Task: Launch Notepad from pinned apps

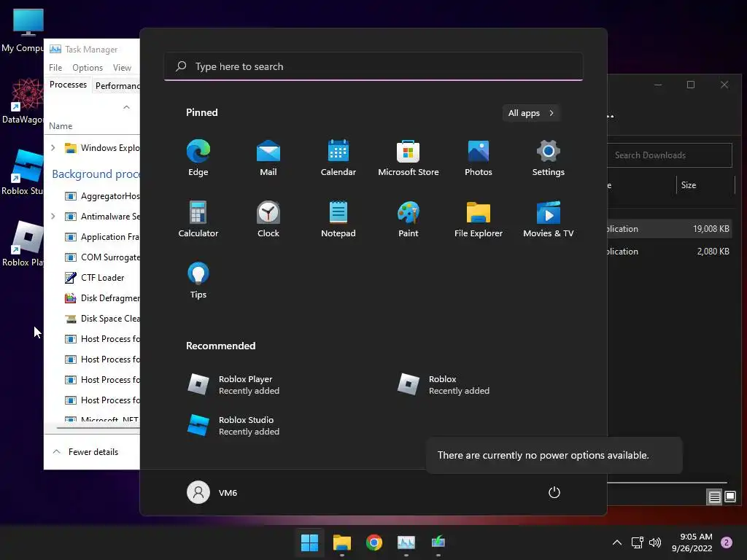Action: click(x=338, y=219)
